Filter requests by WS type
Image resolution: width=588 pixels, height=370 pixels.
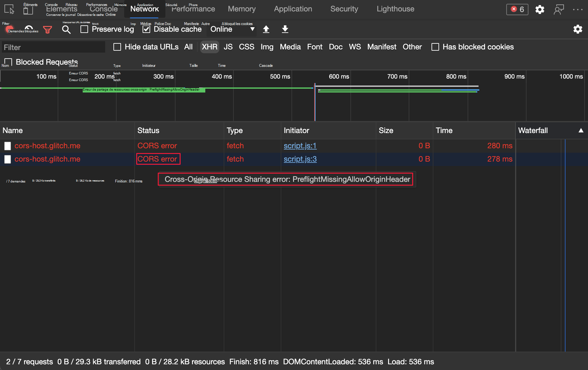(355, 47)
